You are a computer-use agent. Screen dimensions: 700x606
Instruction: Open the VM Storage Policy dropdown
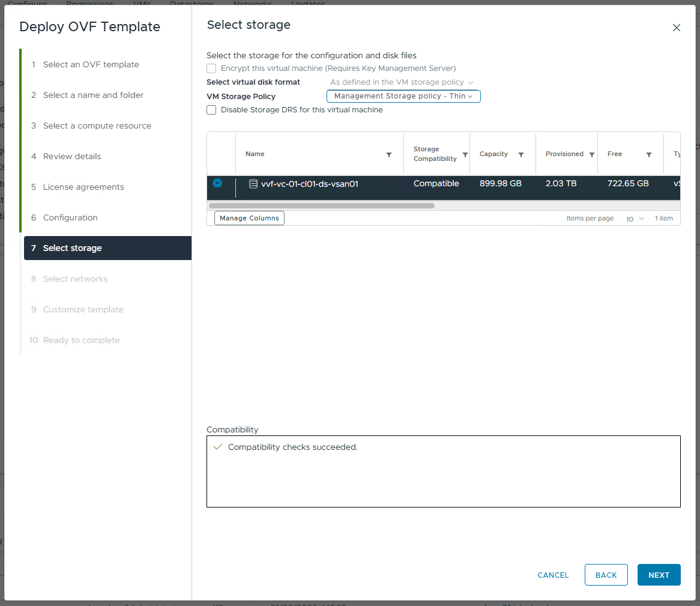(x=403, y=96)
